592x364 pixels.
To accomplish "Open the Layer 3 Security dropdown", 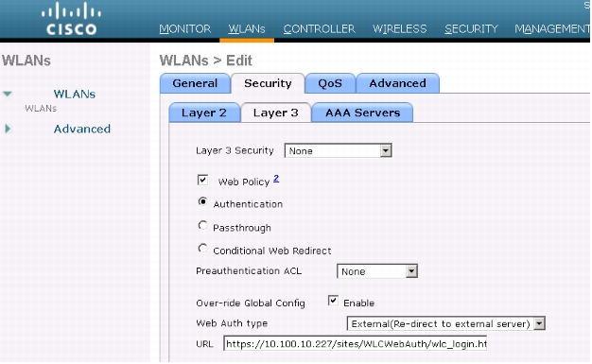I will click(x=338, y=150).
